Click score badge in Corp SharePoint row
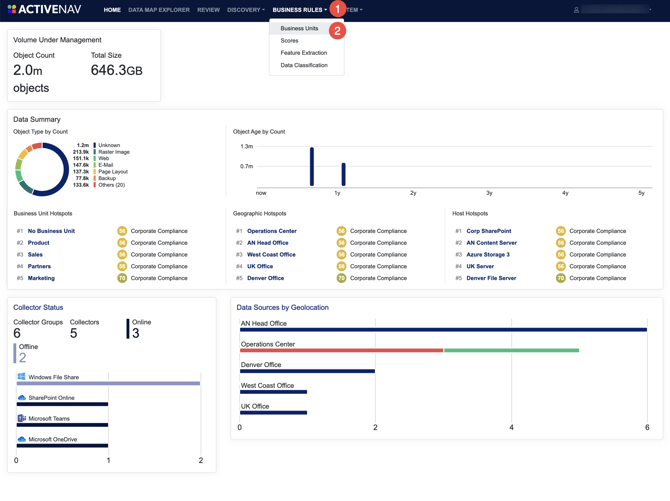670x501 pixels. coord(561,231)
